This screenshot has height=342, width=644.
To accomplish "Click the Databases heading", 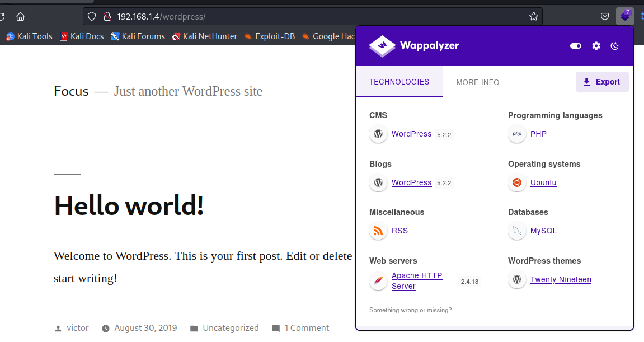I will click(528, 212).
